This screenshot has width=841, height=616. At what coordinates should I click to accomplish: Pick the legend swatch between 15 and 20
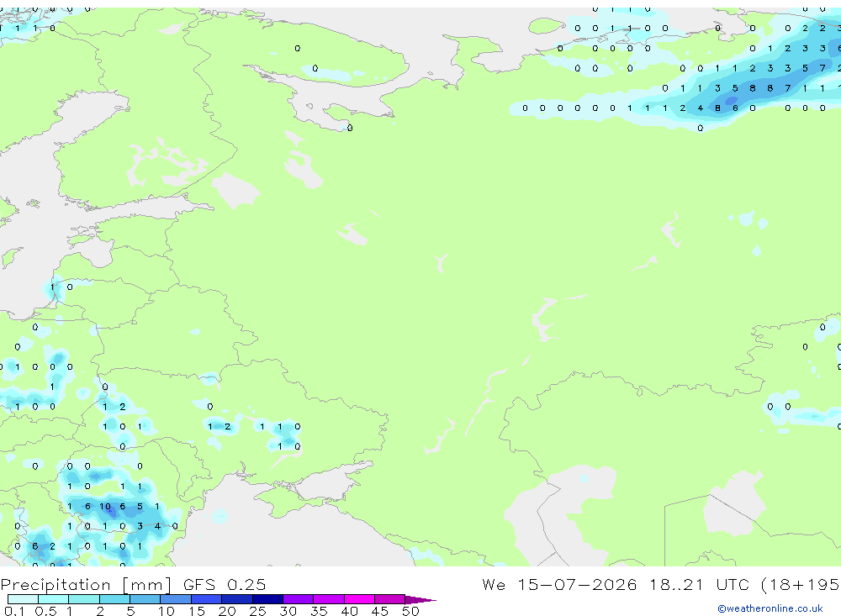[207, 599]
